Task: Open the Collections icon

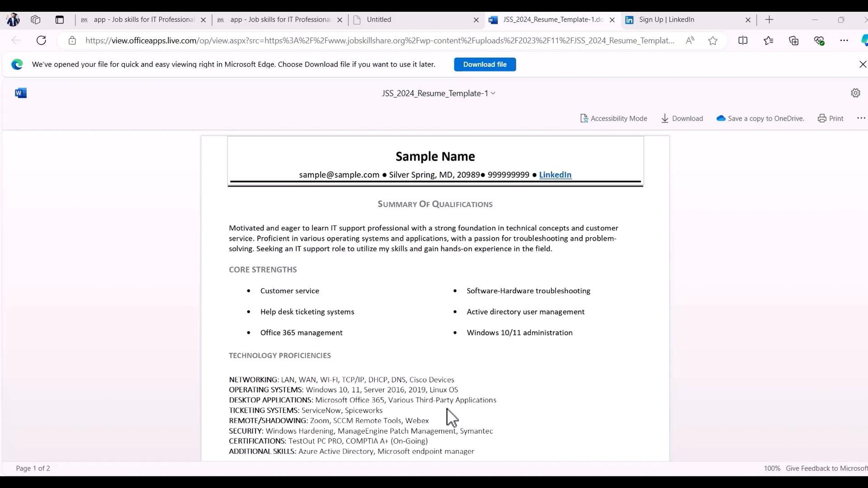Action: pos(794,41)
